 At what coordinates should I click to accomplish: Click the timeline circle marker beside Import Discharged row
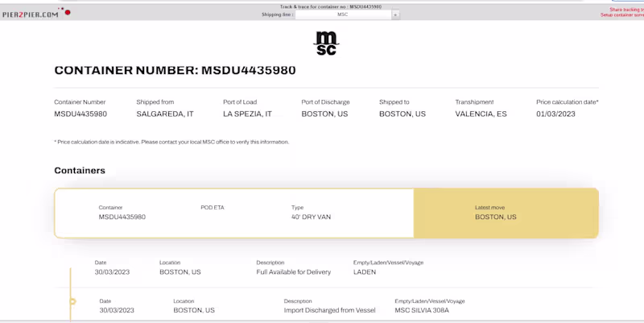click(x=72, y=301)
